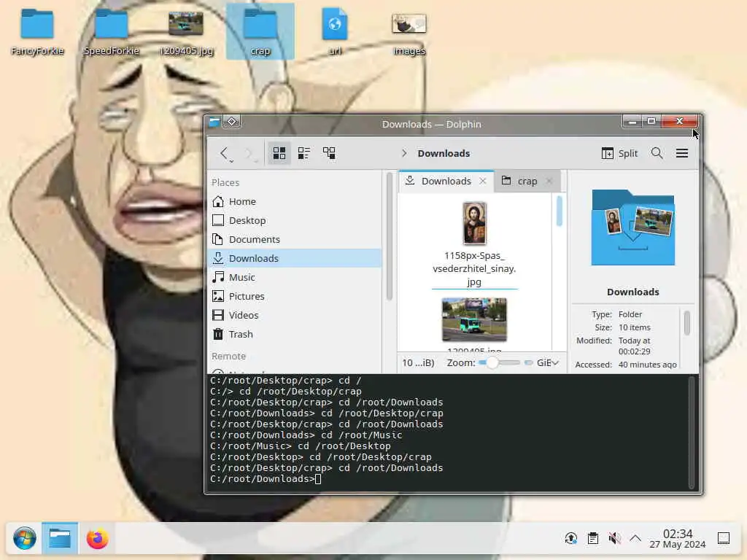This screenshot has height=560, width=747.
Task: Open Desktop in the Places panel
Action: pos(295,220)
